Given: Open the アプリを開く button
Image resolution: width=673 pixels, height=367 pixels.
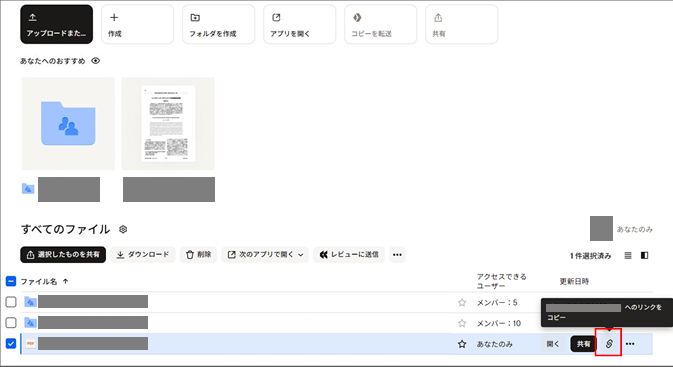Looking at the screenshot, I should coord(300,24).
